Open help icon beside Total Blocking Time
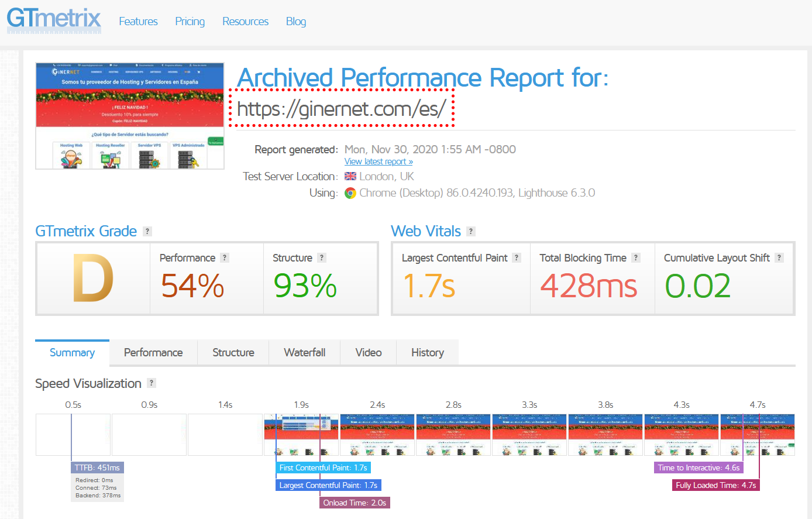This screenshot has height=519, width=812. pyautogui.click(x=636, y=257)
